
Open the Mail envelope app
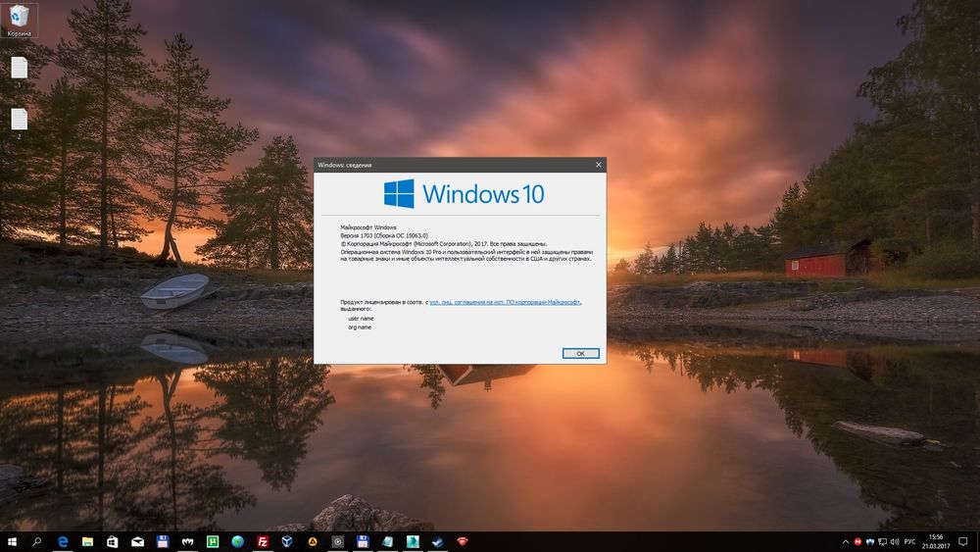pyautogui.click(x=137, y=541)
